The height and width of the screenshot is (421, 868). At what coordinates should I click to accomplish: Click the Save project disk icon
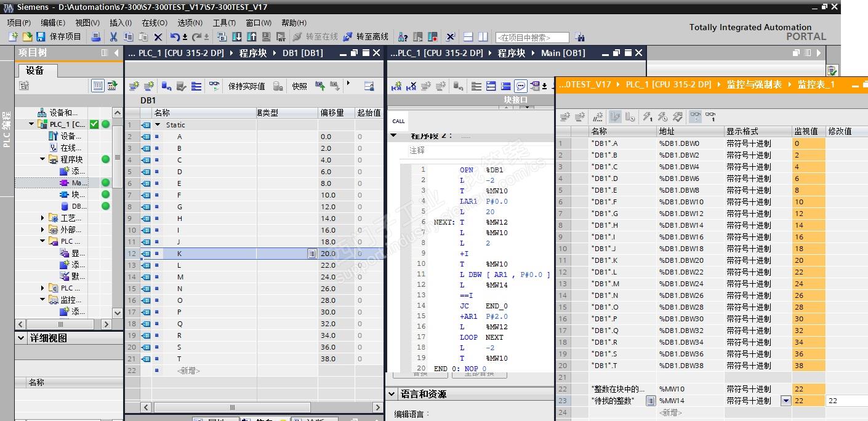[40, 37]
